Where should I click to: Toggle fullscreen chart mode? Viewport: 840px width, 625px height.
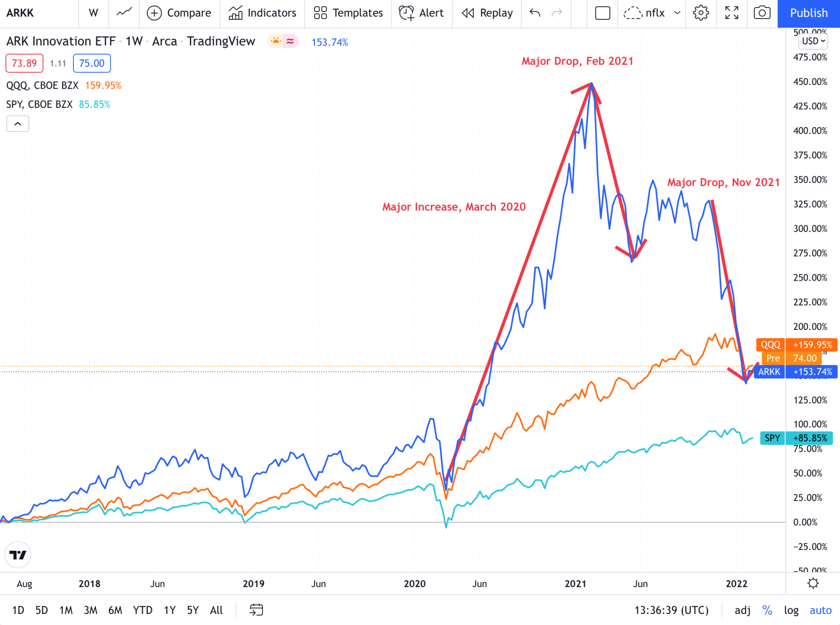[732, 13]
